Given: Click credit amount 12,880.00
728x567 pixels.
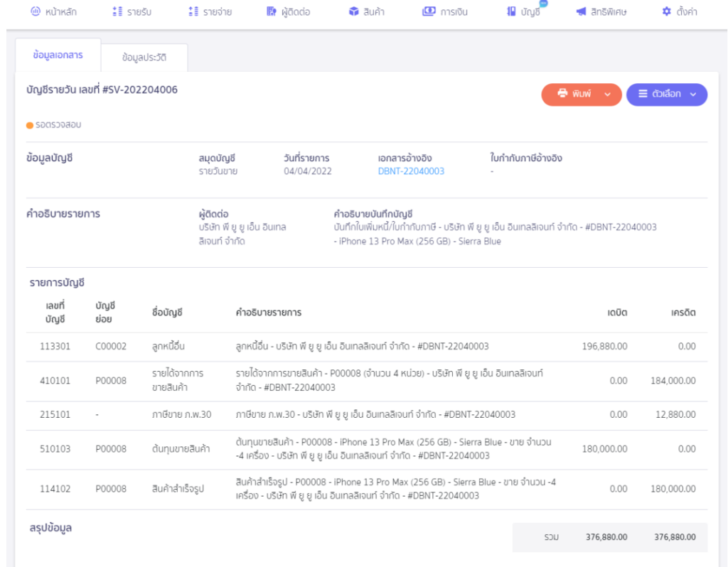Looking at the screenshot, I should [675, 414].
